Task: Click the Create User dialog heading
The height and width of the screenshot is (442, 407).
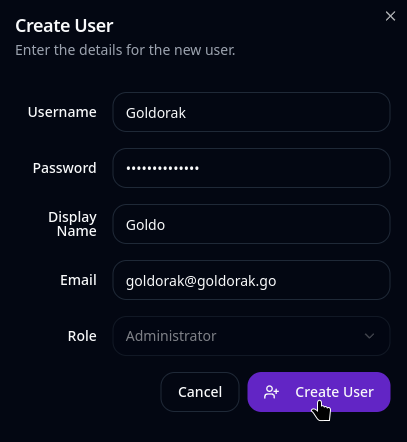Action: [64, 26]
